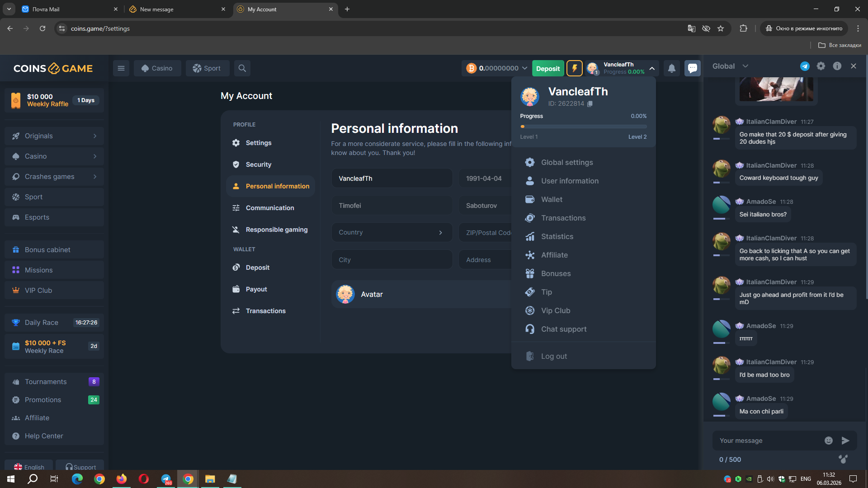Click the green Deposit button
This screenshot has height=488, width=868.
(x=547, y=68)
